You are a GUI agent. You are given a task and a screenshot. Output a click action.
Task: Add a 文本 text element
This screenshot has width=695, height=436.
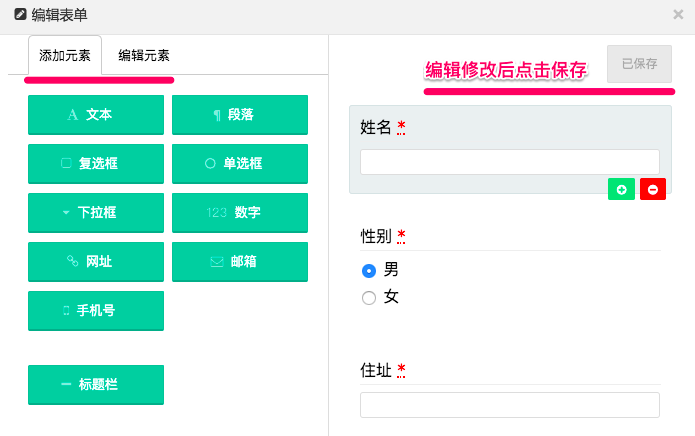point(96,115)
